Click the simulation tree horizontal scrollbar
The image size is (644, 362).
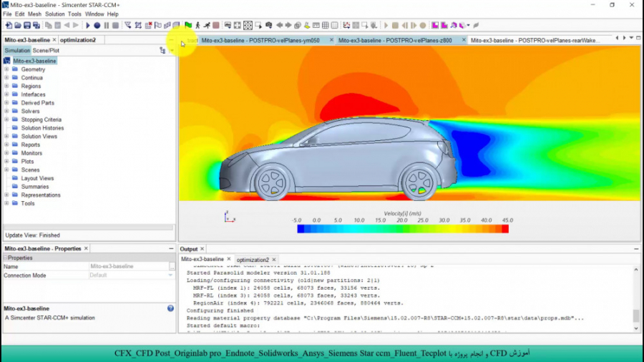(89, 227)
